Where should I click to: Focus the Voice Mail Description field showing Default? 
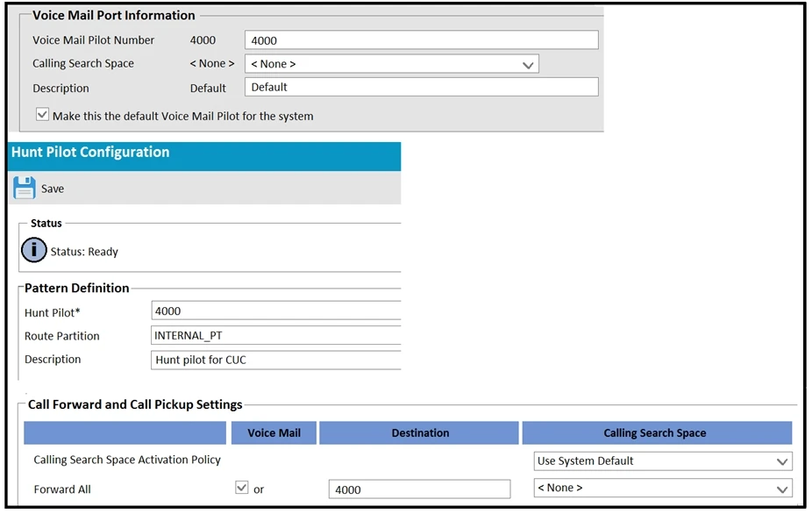coord(421,87)
